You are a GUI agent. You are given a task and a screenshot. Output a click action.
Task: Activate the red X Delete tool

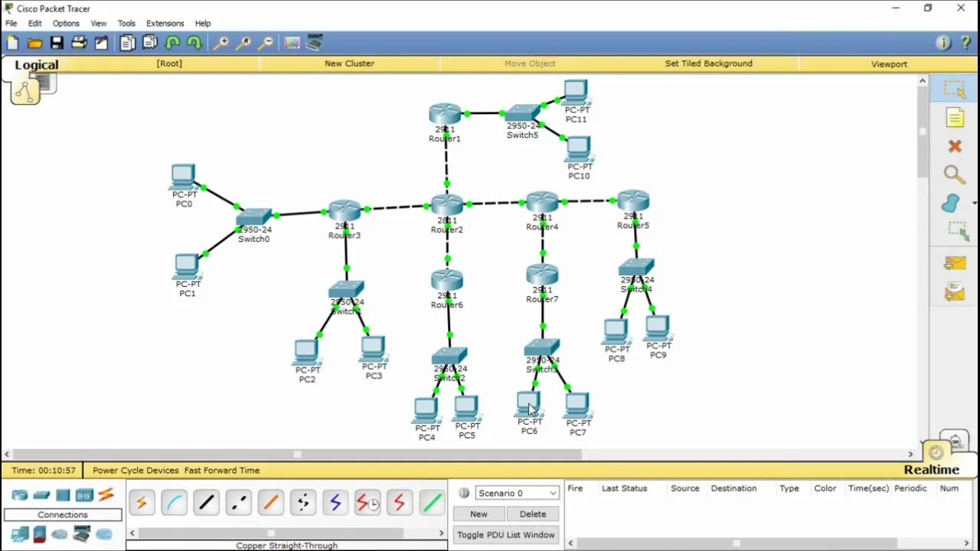pos(955,145)
